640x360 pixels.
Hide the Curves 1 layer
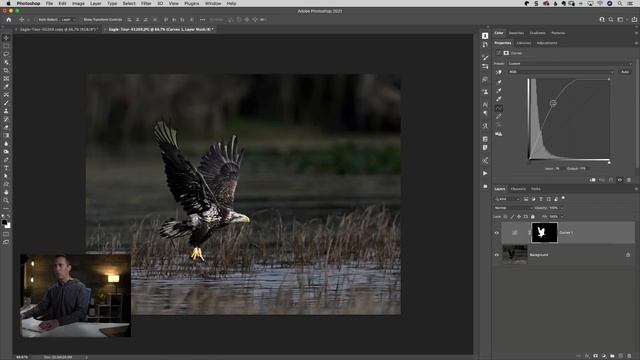(497, 233)
